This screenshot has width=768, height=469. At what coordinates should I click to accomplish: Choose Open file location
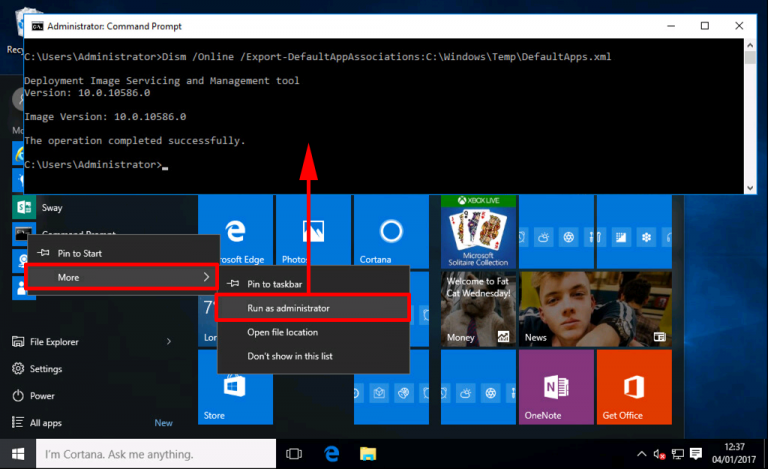tap(313, 332)
